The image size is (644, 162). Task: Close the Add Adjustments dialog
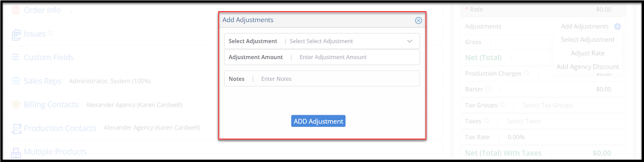418,21
